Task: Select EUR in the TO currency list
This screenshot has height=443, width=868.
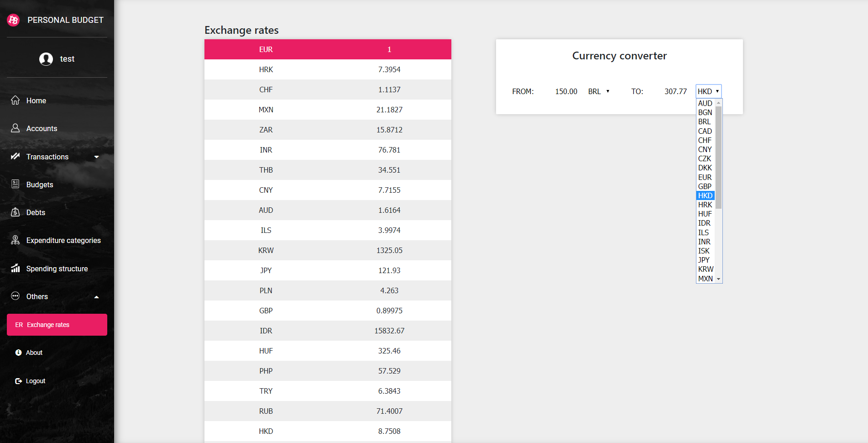Action: [704, 177]
